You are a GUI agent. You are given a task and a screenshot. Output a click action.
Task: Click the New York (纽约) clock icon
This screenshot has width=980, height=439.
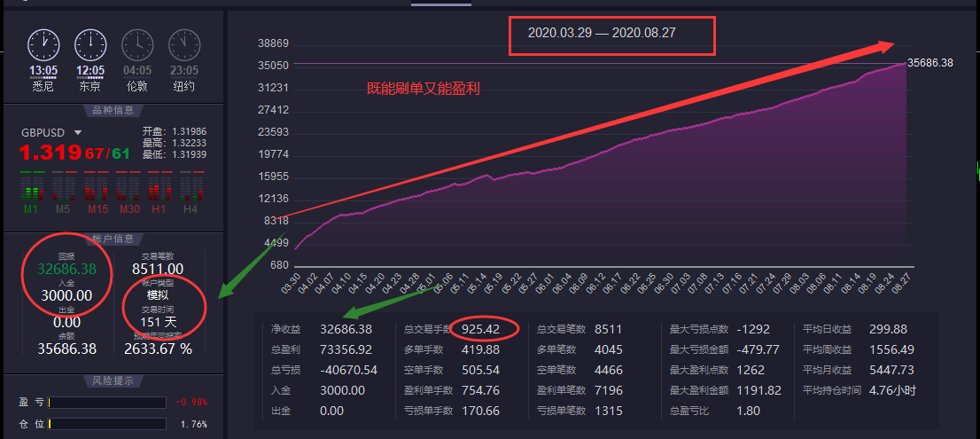183,44
